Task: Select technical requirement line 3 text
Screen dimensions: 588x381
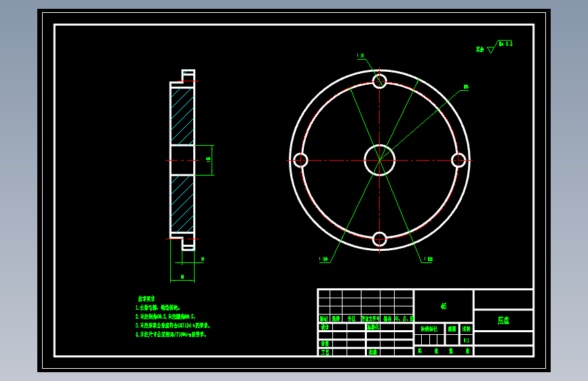Action: (172, 325)
